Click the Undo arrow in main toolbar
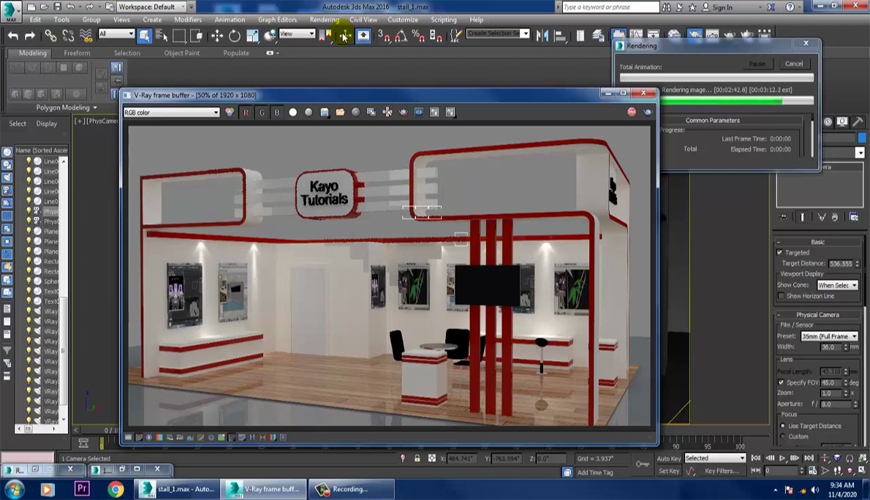 tap(13, 36)
